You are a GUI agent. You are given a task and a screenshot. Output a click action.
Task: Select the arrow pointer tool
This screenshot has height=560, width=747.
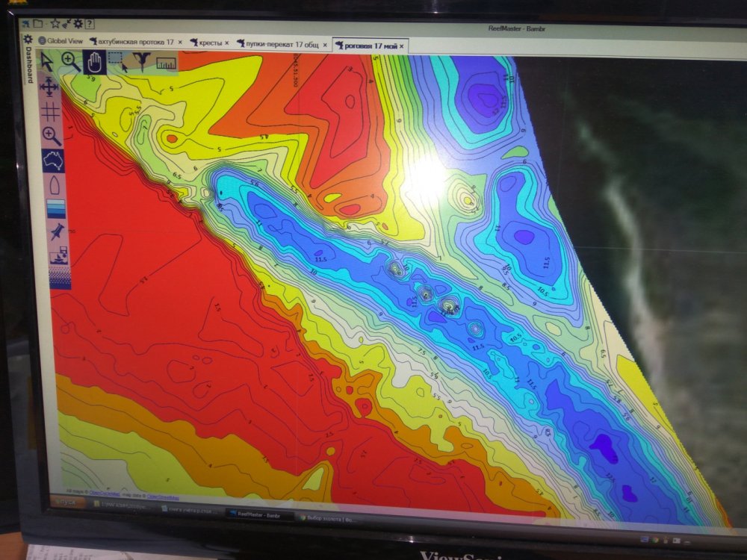pos(47,62)
